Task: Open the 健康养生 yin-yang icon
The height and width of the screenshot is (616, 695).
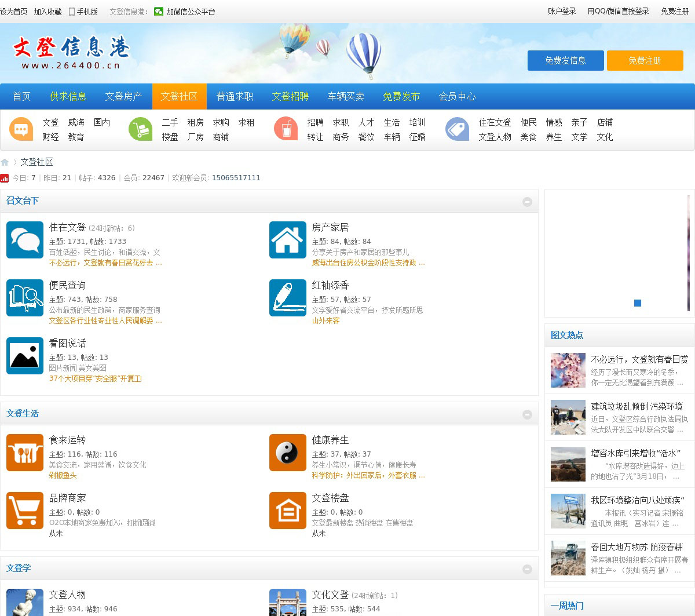Action: click(287, 453)
